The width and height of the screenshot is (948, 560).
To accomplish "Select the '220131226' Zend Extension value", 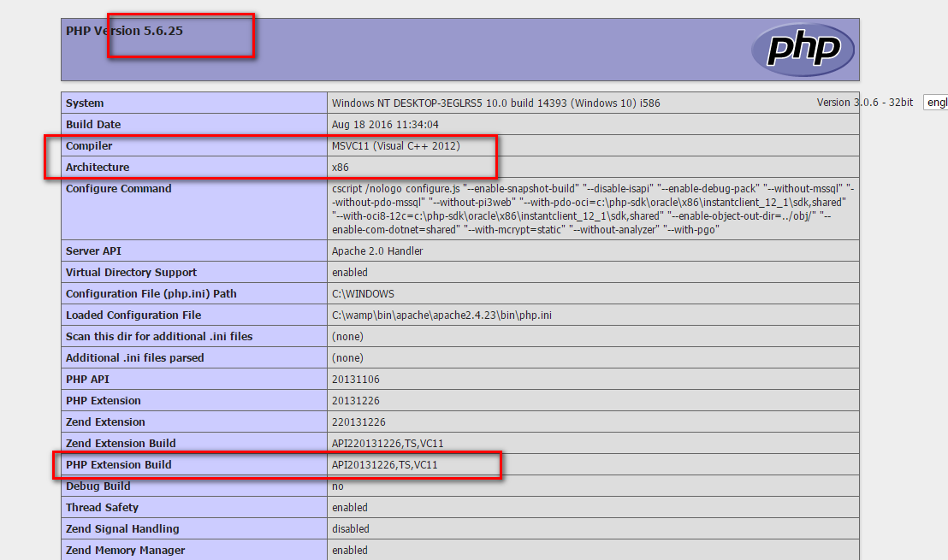I will click(358, 422).
